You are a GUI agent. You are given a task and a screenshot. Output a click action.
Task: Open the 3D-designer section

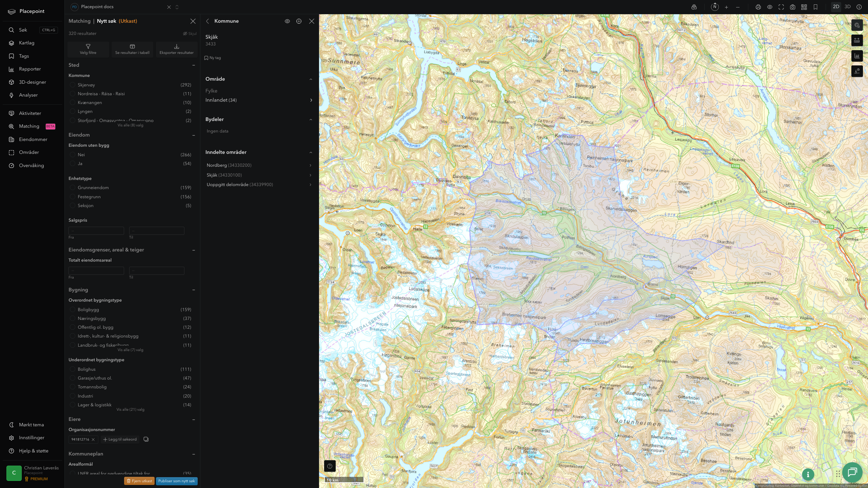(x=32, y=82)
